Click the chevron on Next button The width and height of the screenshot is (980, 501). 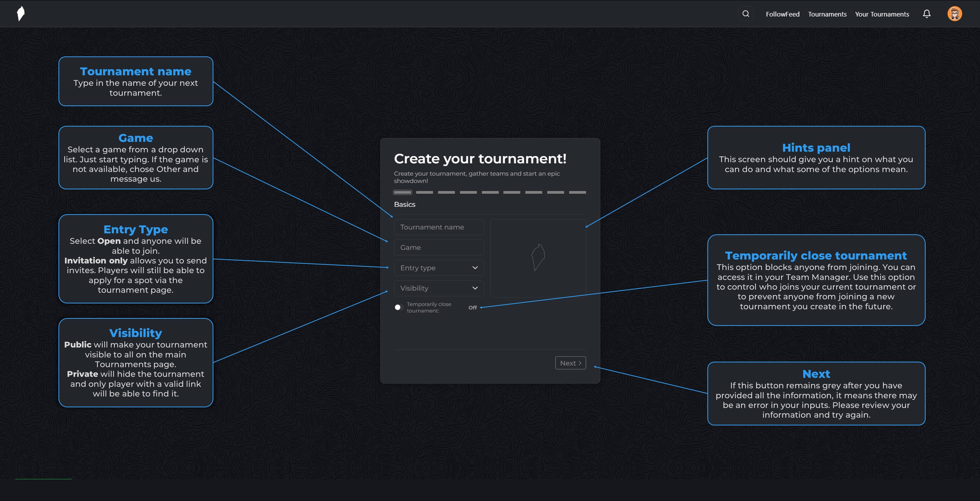(580, 363)
